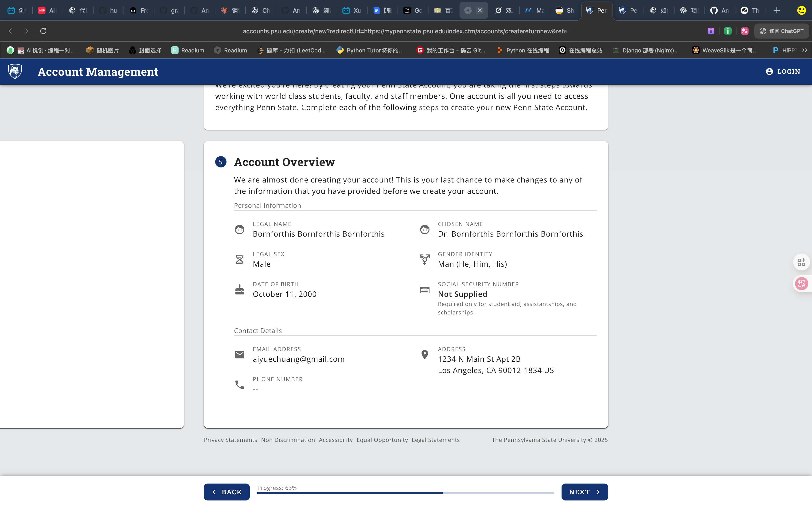This screenshot has width=812, height=508.
Task: Open the Equal Opportunity link
Action: coord(382,440)
